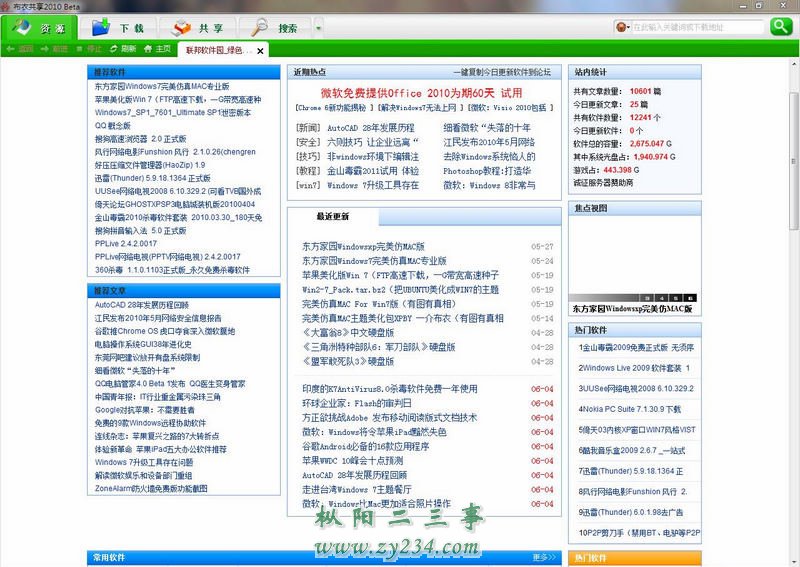Open 《盟军敢死队3》硬盘版 entry
The image size is (800, 567).
click(x=348, y=361)
